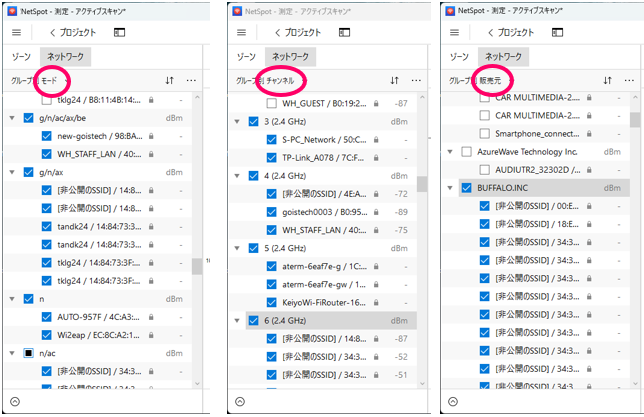This screenshot has width=644, height=417.
Task: Click bottom circled chevron icon in the middle window
Action: tap(239, 402)
